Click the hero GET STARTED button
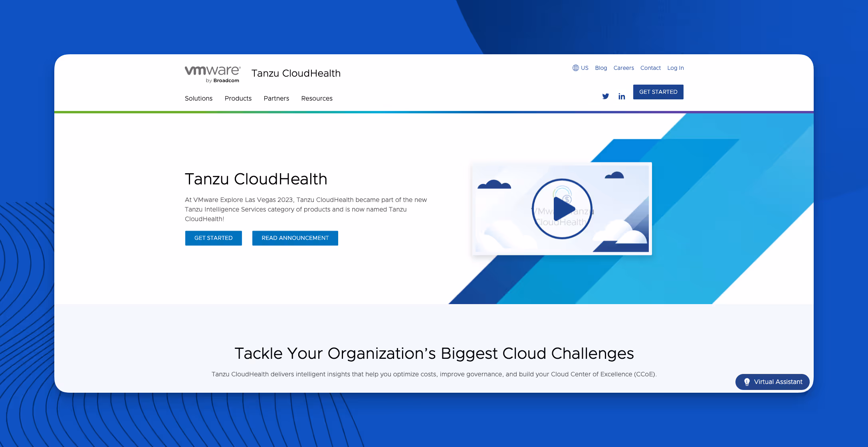The width and height of the screenshot is (868, 447). [x=214, y=238]
